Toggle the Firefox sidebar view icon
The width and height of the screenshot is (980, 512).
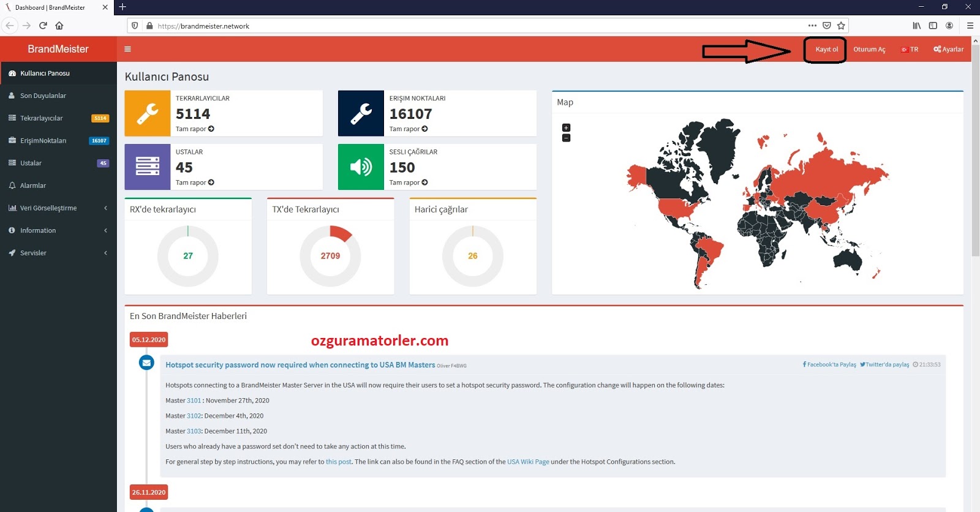(933, 26)
